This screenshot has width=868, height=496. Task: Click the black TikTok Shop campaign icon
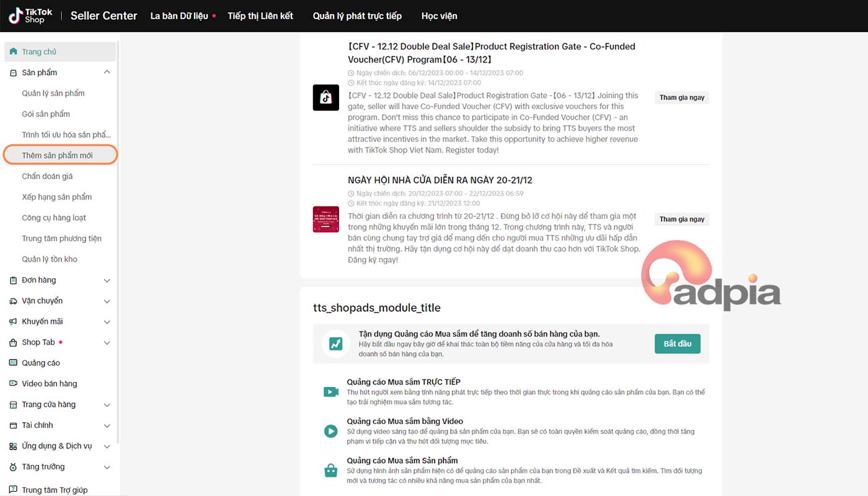325,97
